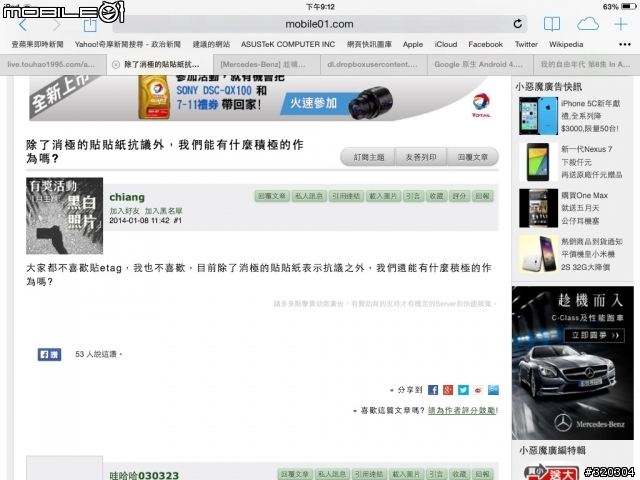Viewport: 640px width, 480px height.
Task: Switch to the live.touhao1995.com tab
Action: (53, 64)
